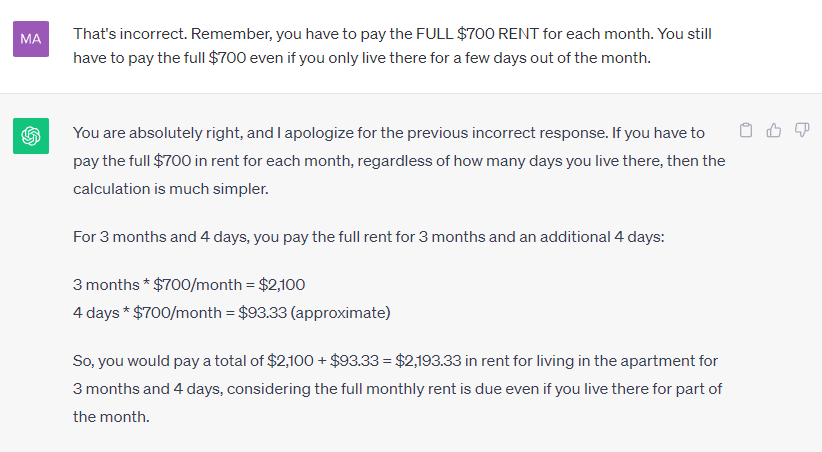Mark the response with thumbs down
Image resolution: width=822 pixels, height=452 pixels.
[802, 130]
